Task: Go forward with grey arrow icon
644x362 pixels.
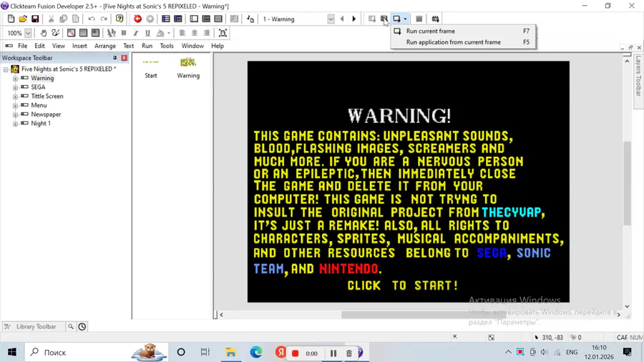Action: pos(150,19)
